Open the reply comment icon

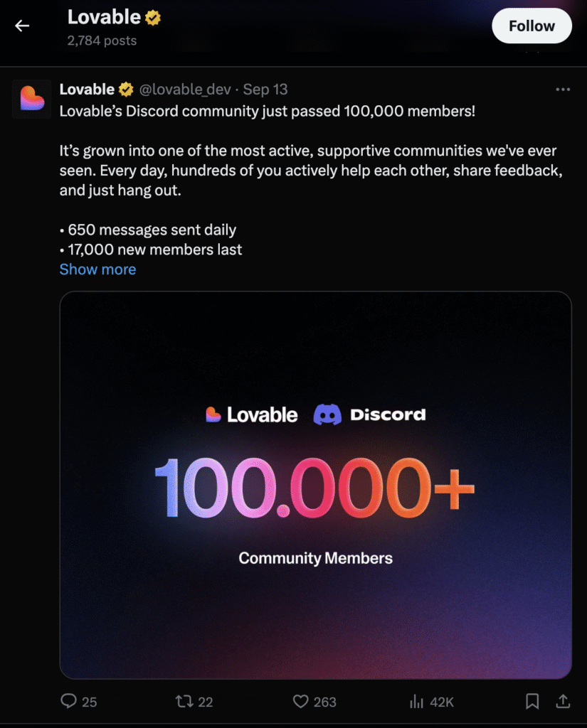[x=69, y=702]
